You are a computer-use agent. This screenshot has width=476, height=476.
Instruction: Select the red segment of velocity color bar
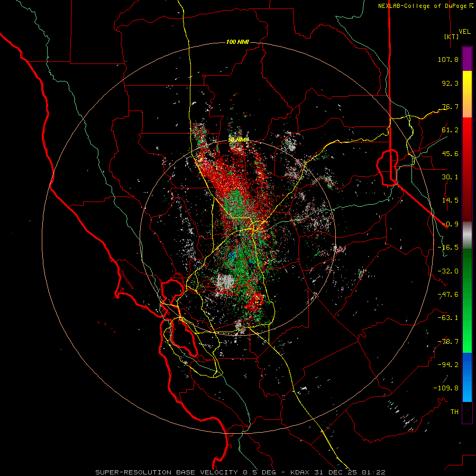467,169
